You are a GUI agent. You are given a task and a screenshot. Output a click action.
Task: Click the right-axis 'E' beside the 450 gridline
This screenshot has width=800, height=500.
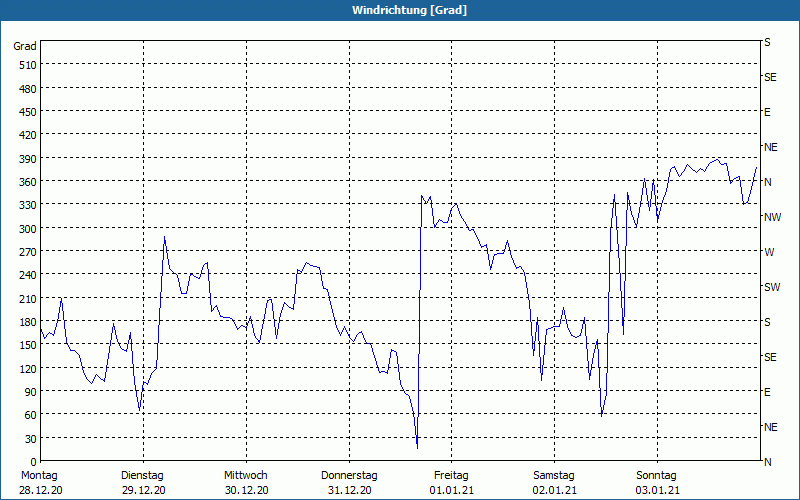click(767, 112)
